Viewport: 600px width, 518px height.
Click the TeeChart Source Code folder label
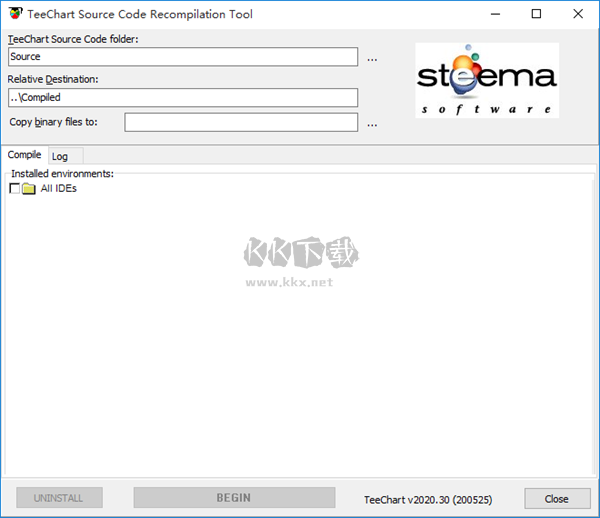(x=73, y=39)
